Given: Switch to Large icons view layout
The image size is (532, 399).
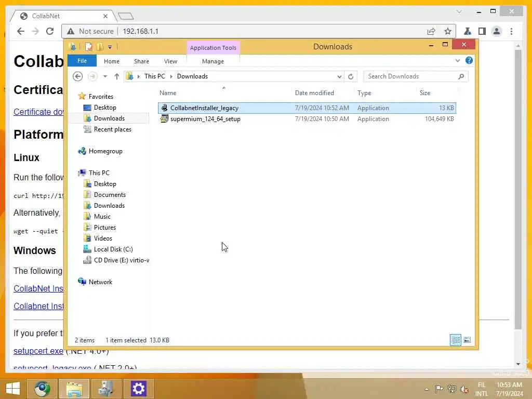Looking at the screenshot, I should [467, 340].
